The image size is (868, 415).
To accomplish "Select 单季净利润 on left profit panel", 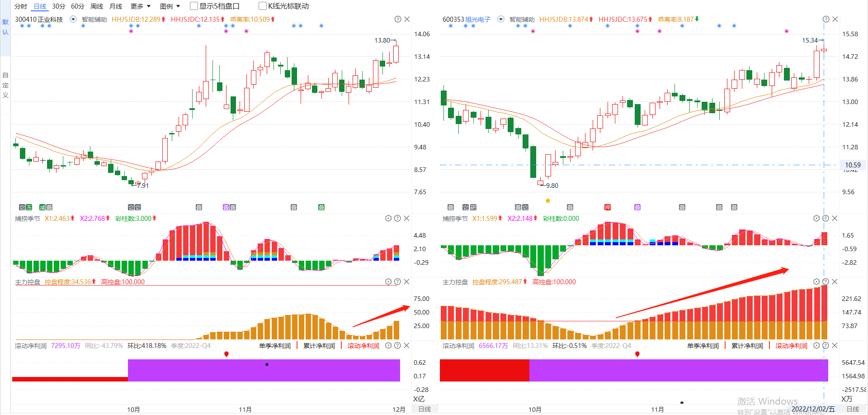I will (x=275, y=346).
